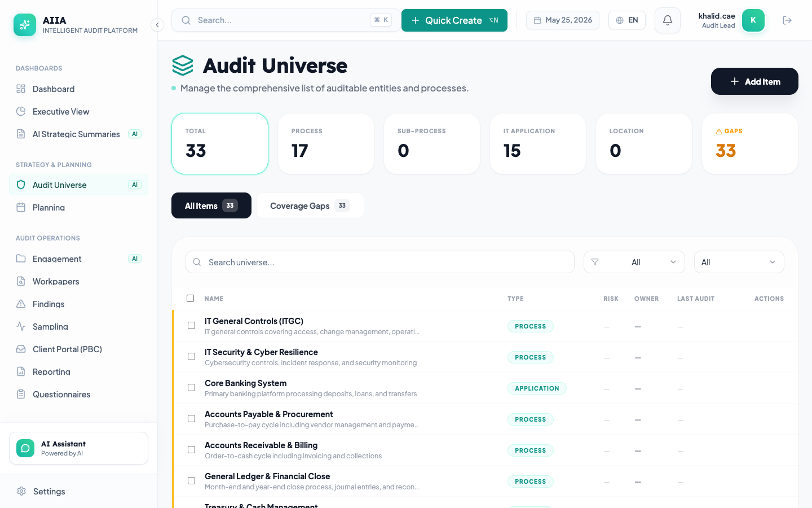Click the Audit Universe layers icon
Image resolution: width=812 pixels, height=508 pixels.
[183, 65]
